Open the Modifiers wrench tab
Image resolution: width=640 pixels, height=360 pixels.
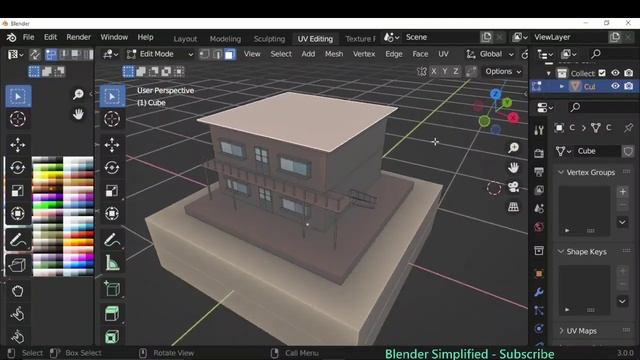(x=539, y=292)
